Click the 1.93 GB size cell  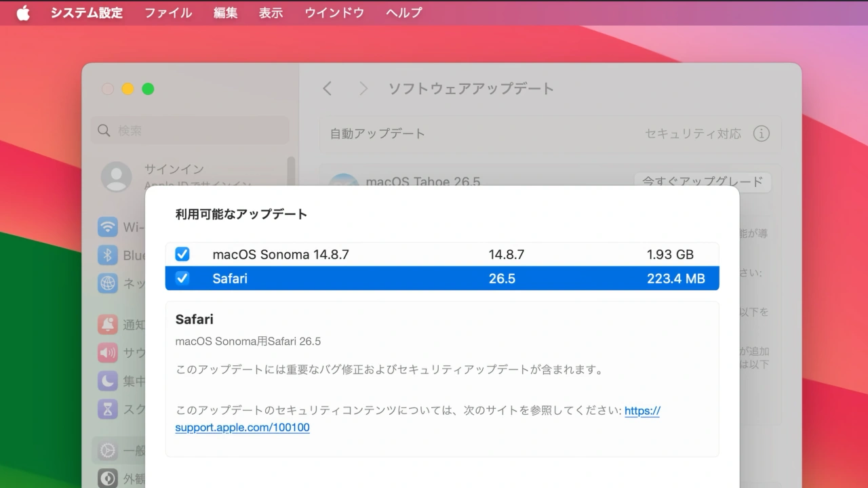[670, 255]
